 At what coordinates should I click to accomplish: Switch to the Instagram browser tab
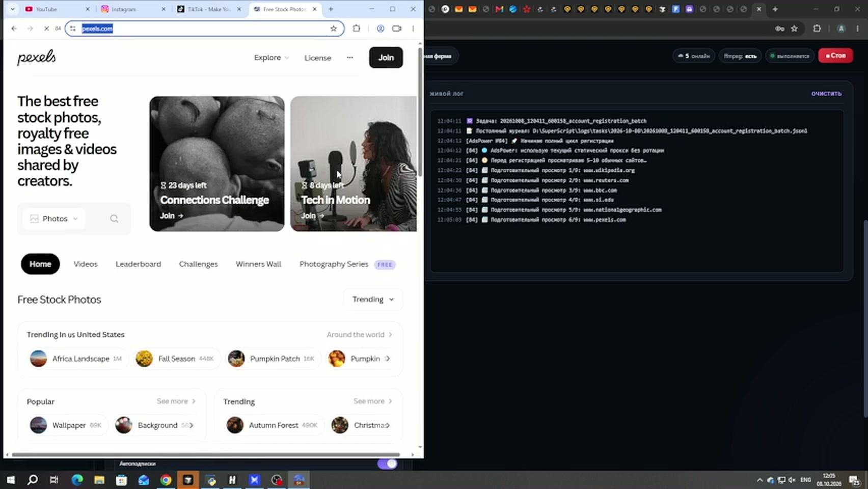[x=131, y=9]
